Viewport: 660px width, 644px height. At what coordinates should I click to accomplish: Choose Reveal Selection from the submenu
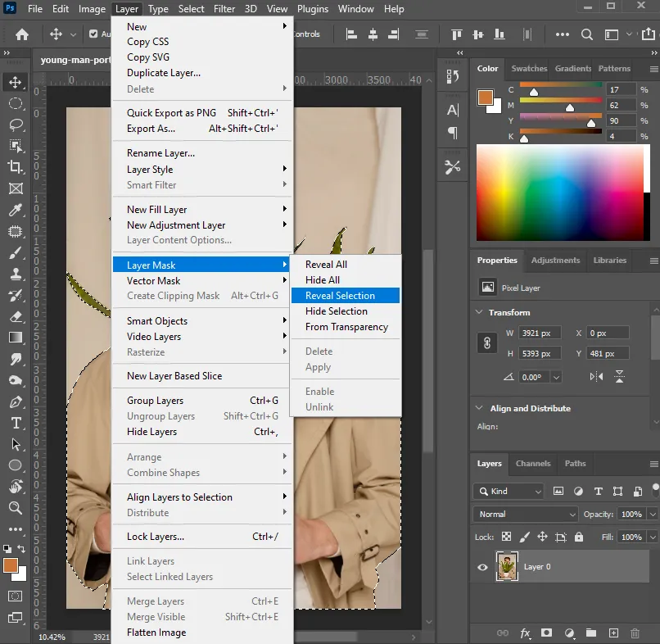coord(340,296)
